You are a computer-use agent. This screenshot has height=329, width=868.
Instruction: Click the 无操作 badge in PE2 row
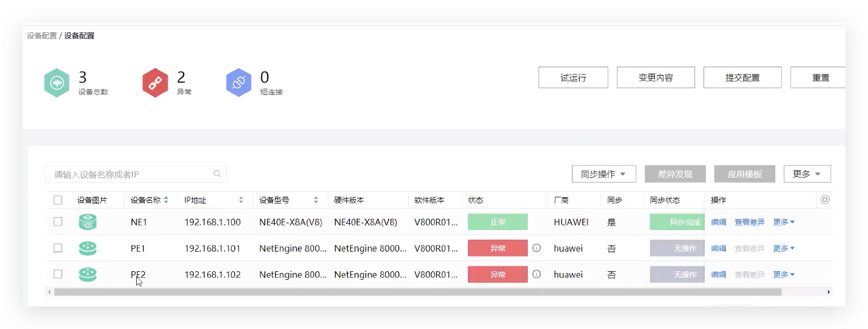(x=677, y=275)
